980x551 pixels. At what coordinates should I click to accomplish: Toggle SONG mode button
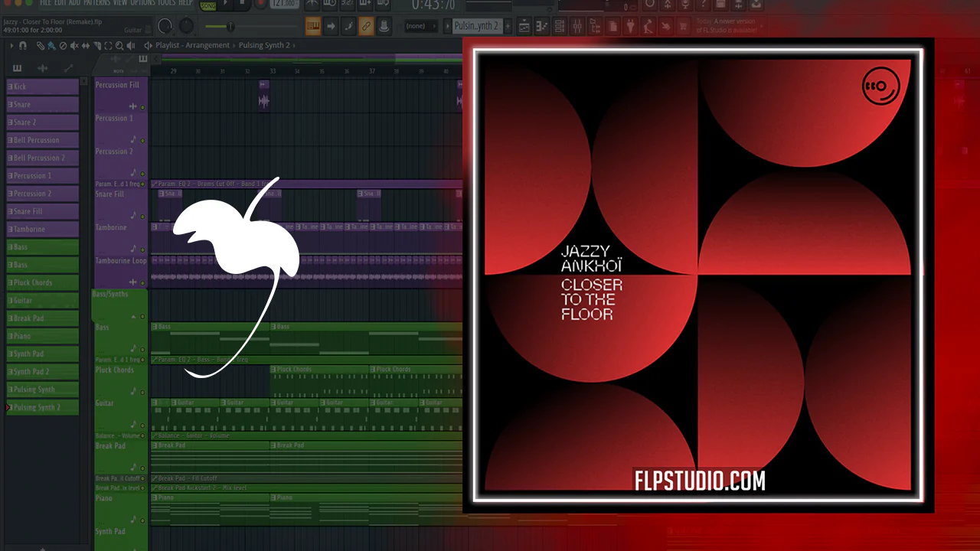(x=208, y=6)
